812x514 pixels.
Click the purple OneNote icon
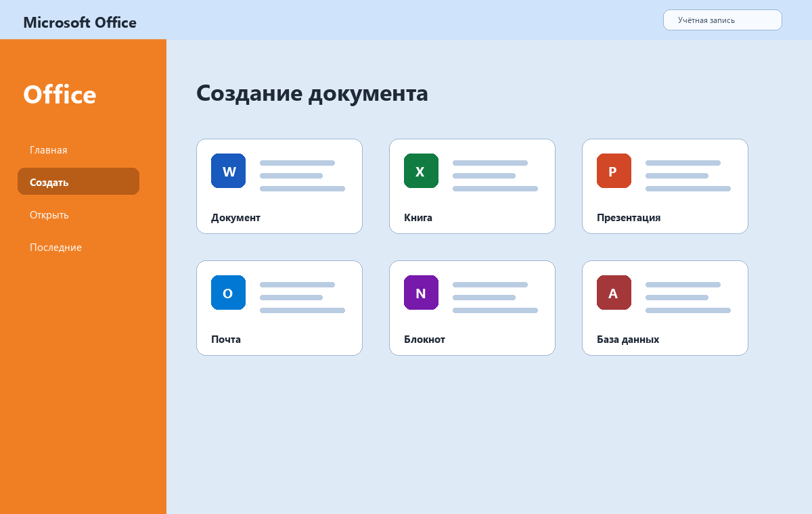click(x=421, y=293)
